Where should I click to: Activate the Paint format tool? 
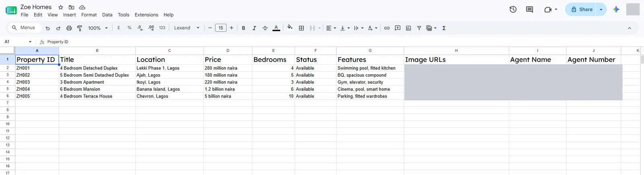80,28
